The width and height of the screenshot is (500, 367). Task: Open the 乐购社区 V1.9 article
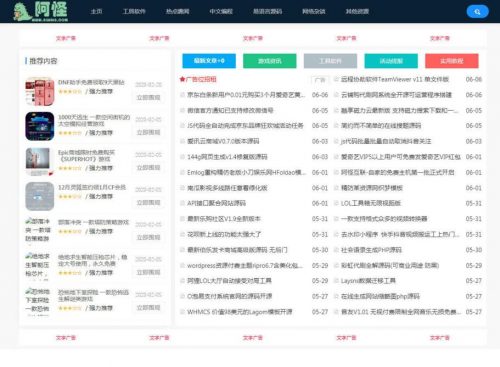pyautogui.click(x=224, y=219)
